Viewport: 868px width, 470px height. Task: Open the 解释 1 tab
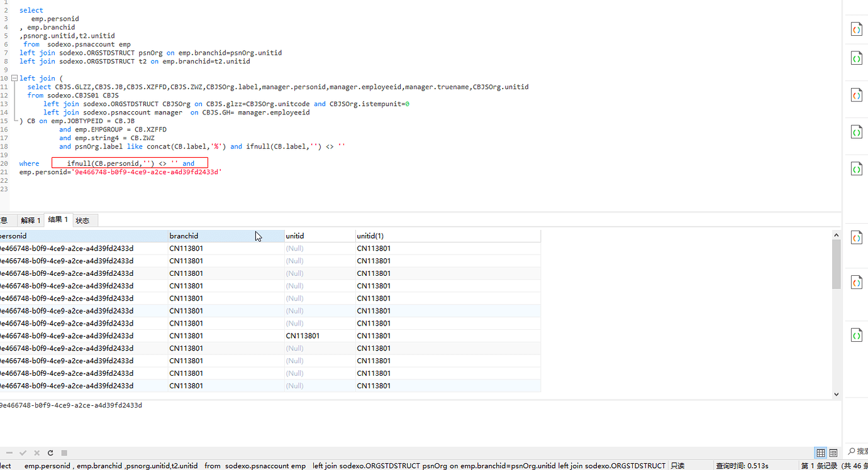click(x=30, y=220)
